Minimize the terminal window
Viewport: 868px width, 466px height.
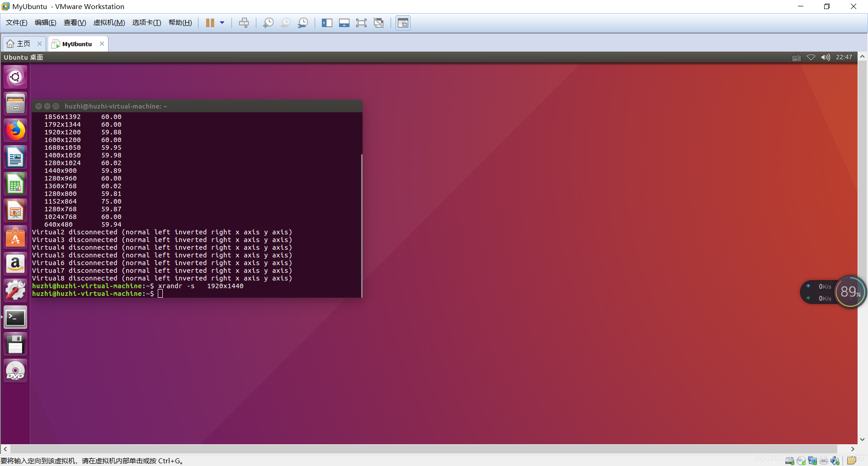coord(47,106)
